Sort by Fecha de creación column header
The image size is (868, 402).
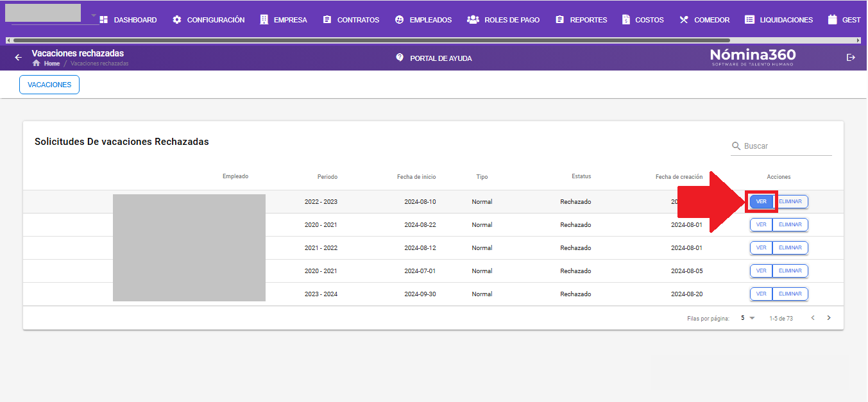679,177
